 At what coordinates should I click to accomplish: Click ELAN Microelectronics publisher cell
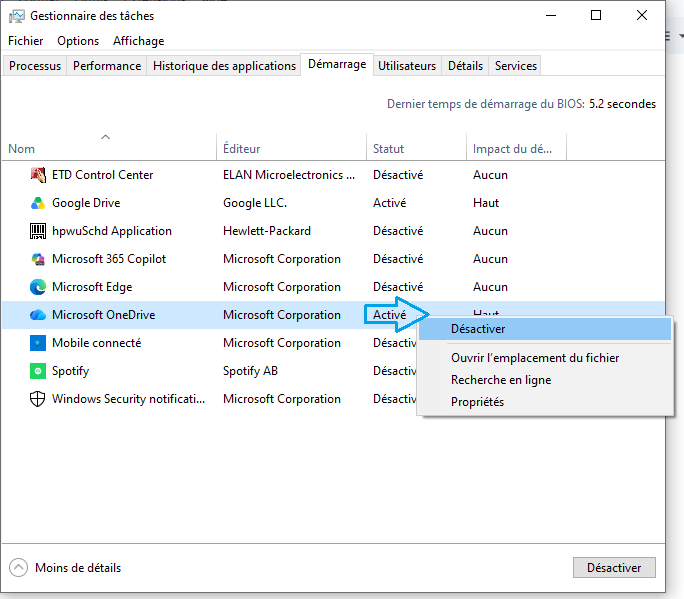289,175
